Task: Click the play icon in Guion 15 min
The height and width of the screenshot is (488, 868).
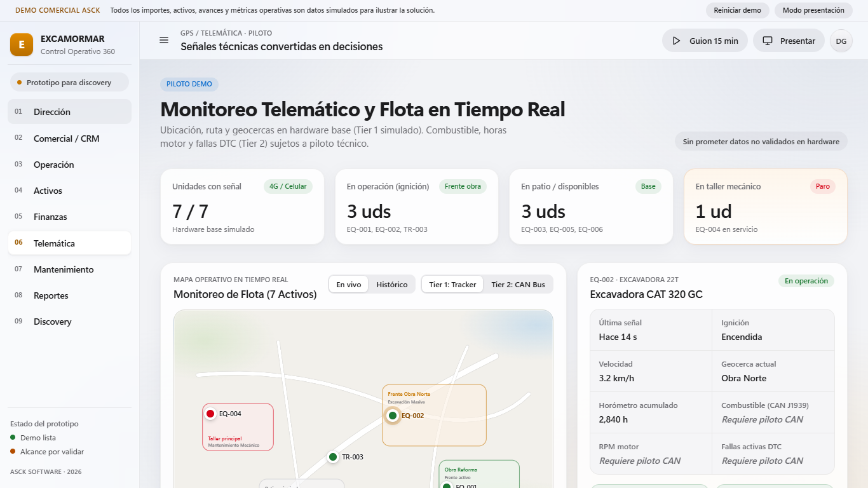Action: tap(676, 41)
